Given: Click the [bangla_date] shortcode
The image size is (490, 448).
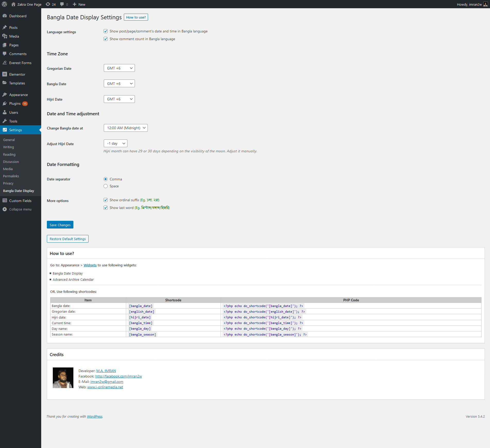Looking at the screenshot, I should (141, 306).
